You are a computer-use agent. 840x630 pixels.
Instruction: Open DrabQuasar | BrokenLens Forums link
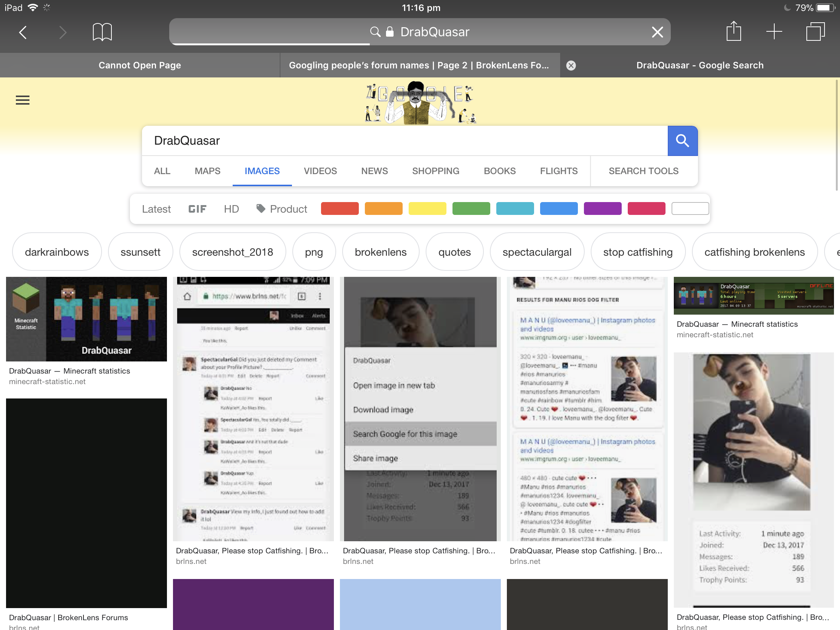[x=68, y=618]
